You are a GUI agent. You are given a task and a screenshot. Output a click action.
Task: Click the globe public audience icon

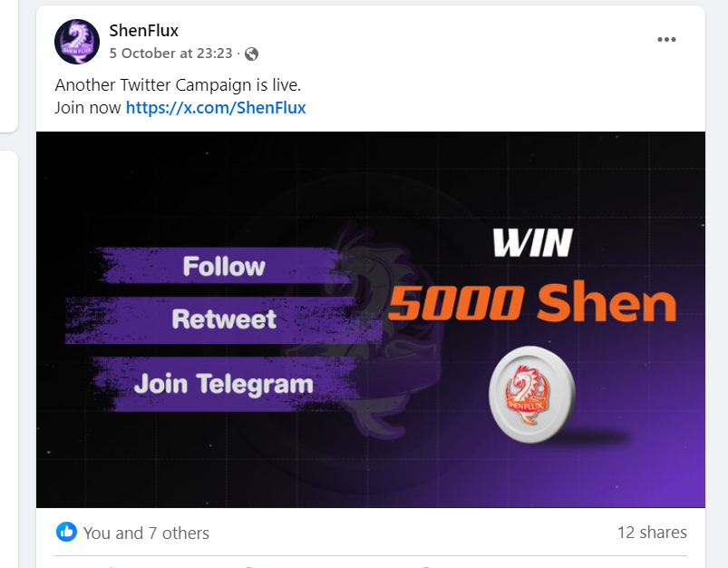click(252, 54)
